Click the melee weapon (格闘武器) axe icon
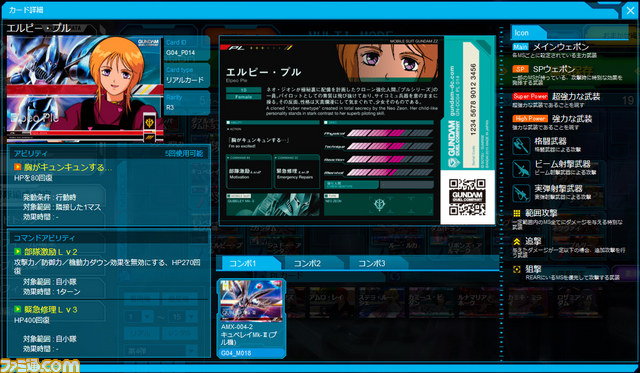 pyautogui.click(x=521, y=145)
